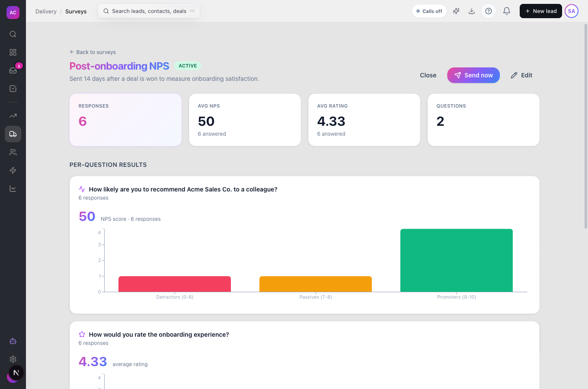Screen dimensions: 588x389
Task: Close the survey with the Close button
Action: (x=428, y=75)
